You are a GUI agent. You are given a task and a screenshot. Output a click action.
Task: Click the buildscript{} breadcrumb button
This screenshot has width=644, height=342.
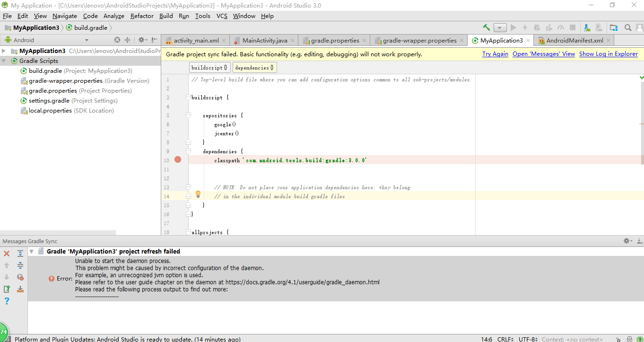click(x=210, y=68)
